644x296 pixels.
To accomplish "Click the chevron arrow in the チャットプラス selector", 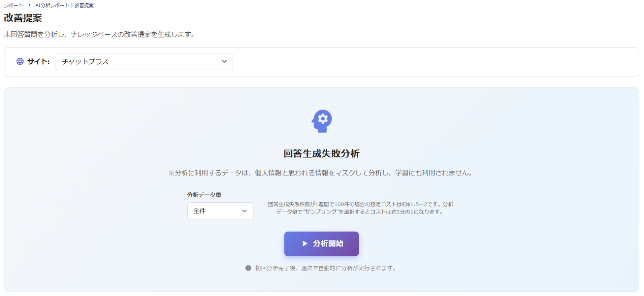I will coord(224,62).
